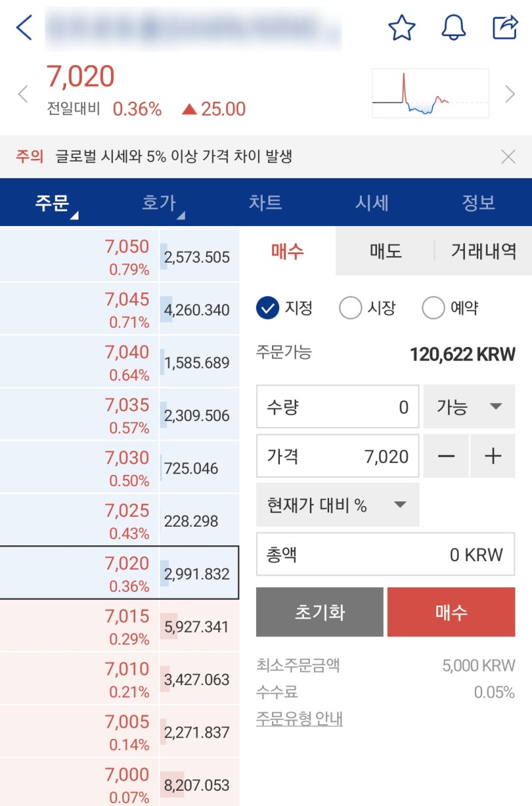This screenshot has height=806, width=532.
Task: Open the 현재가 대비 % dropdown
Action: tap(338, 505)
